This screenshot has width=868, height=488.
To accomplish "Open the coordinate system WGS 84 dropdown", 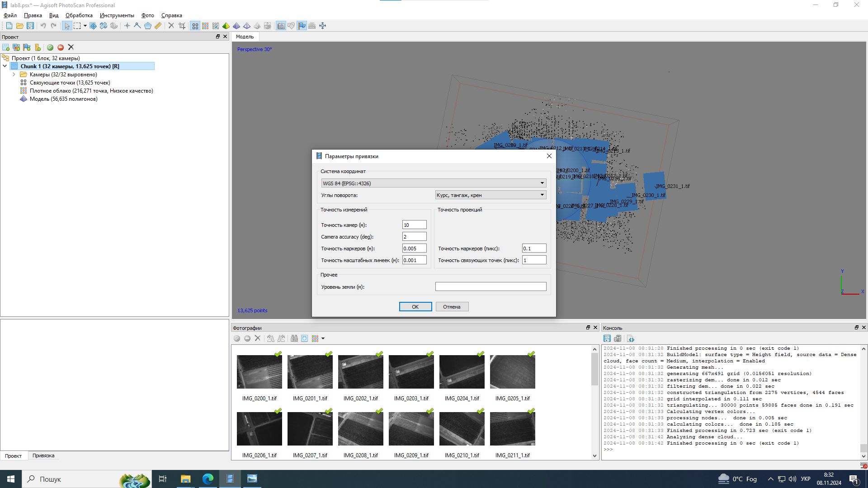I will [433, 183].
